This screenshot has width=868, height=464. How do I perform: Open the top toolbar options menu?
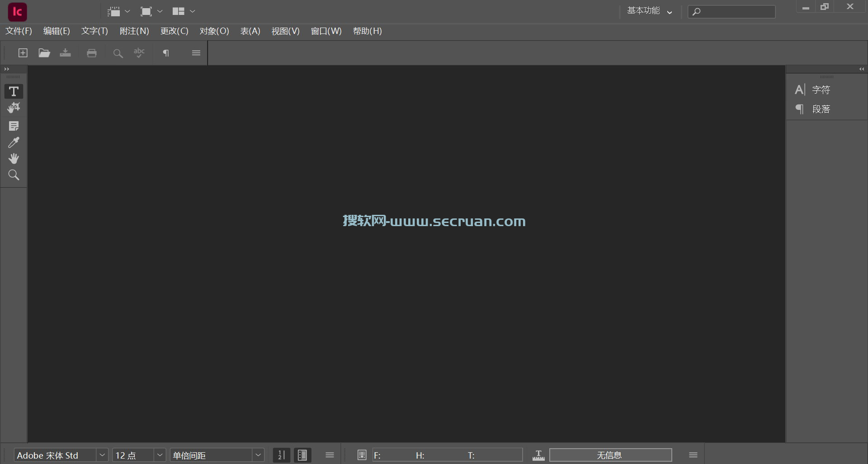[196, 53]
